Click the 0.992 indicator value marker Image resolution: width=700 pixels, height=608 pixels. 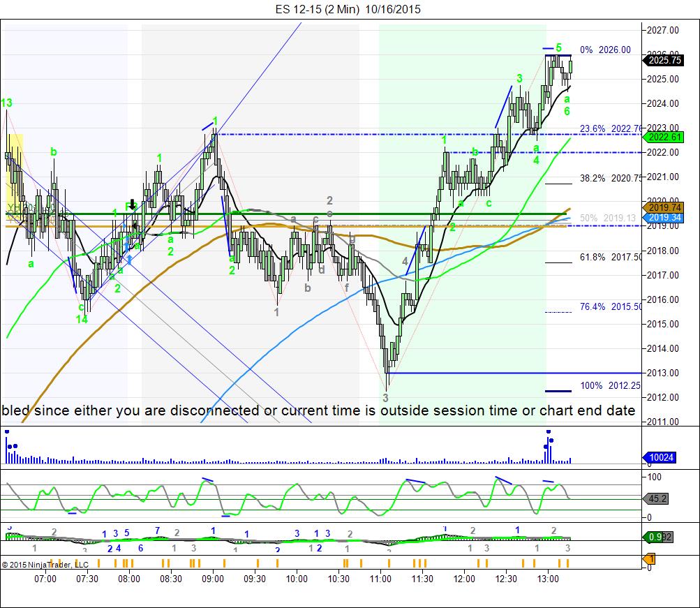(x=658, y=537)
